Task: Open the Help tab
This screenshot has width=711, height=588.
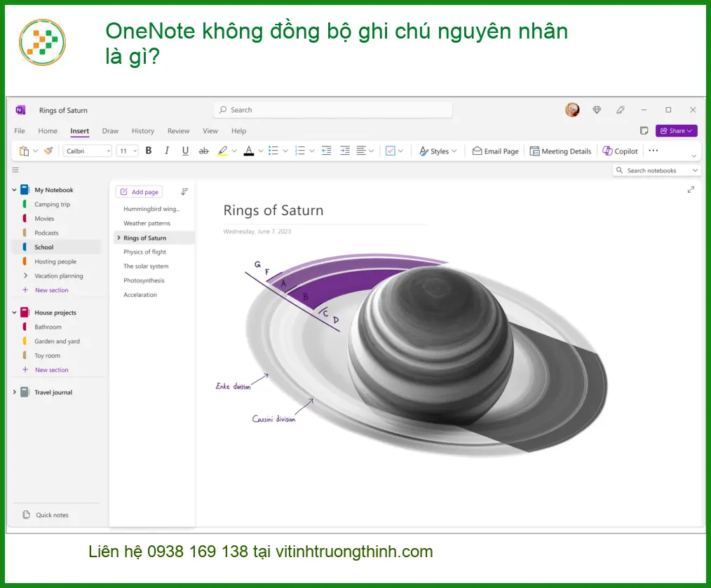Action: [x=238, y=130]
